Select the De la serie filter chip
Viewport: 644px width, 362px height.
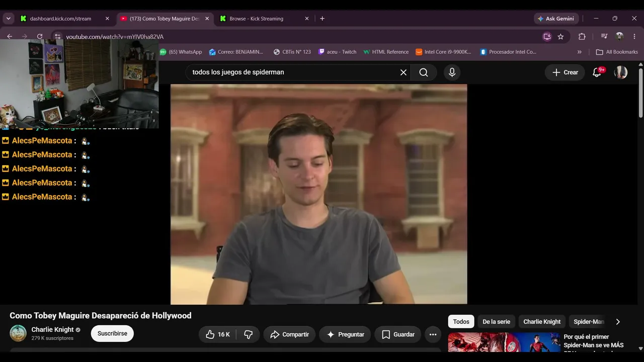497,322
